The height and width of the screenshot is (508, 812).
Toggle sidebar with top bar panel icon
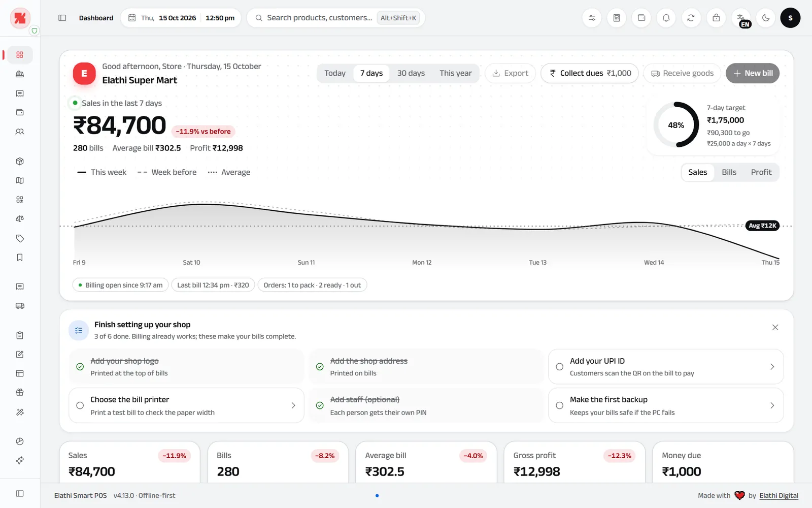click(x=62, y=18)
